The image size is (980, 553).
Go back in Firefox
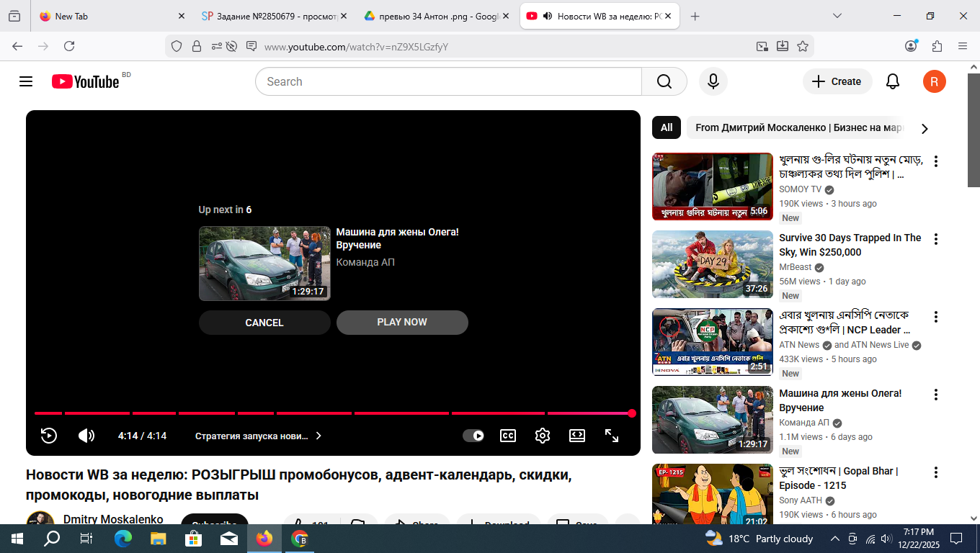tap(17, 46)
